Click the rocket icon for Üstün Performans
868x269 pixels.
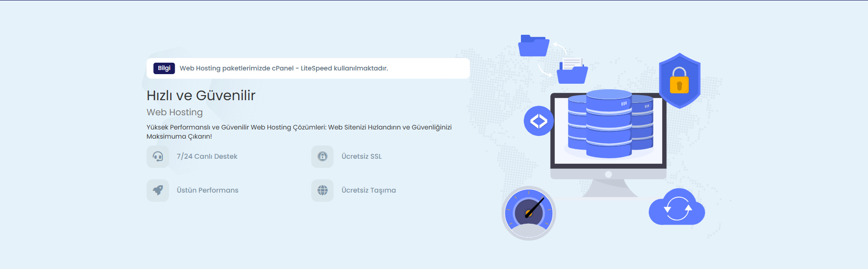coord(158,190)
